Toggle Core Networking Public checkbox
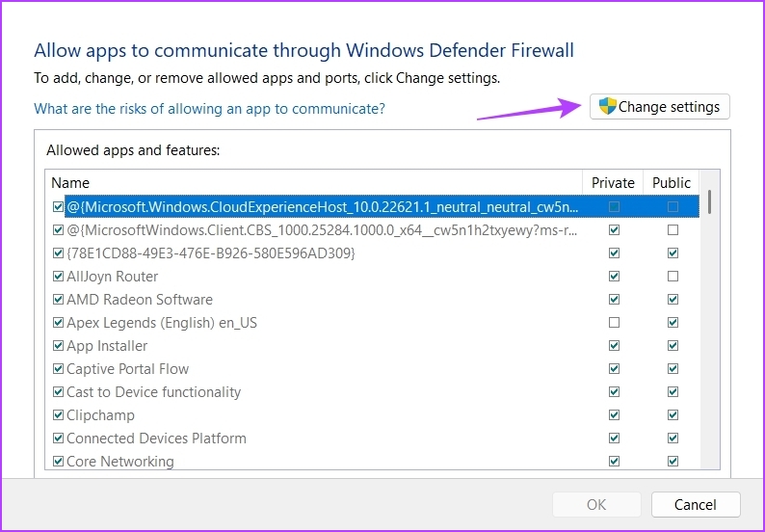This screenshot has height=532, width=765. 673,462
